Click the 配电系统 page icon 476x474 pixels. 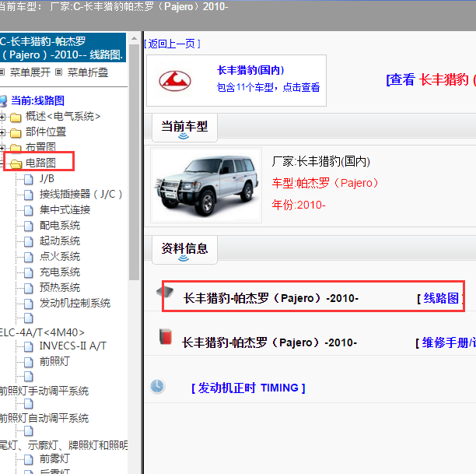[29, 226]
